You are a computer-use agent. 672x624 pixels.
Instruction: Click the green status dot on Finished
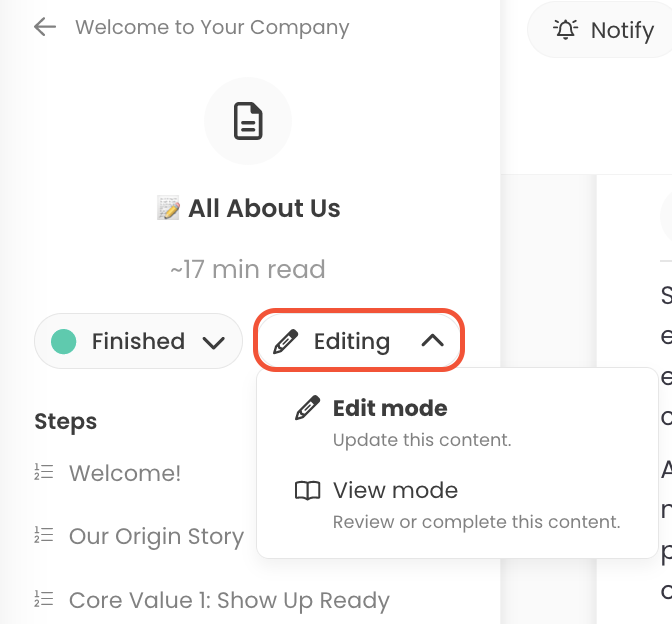[x=63, y=341]
